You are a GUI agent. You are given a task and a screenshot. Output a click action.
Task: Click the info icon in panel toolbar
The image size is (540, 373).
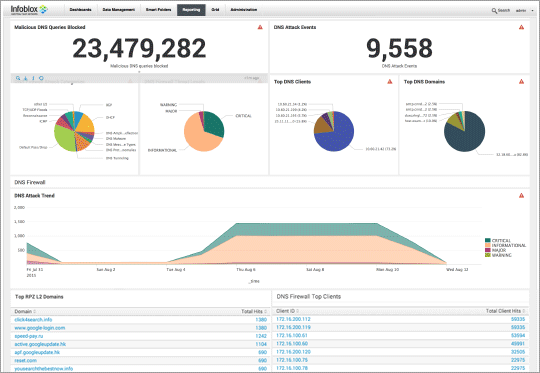pyautogui.click(x=33, y=78)
